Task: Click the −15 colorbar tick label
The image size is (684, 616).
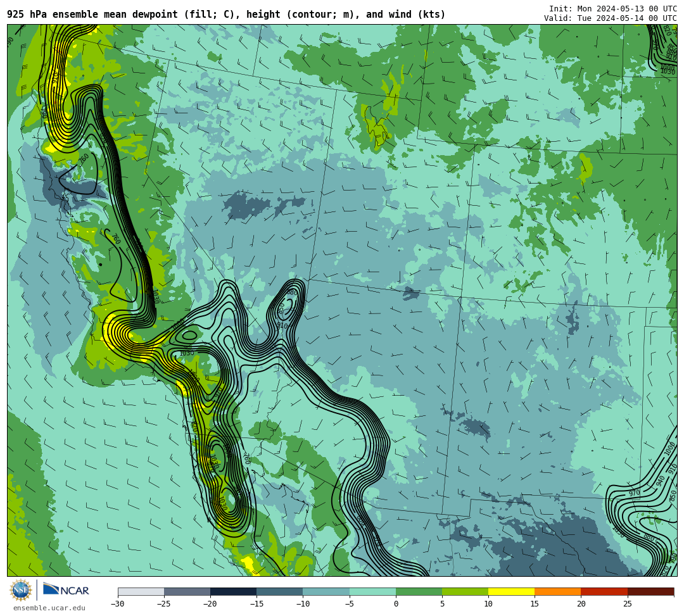Action: click(x=256, y=604)
